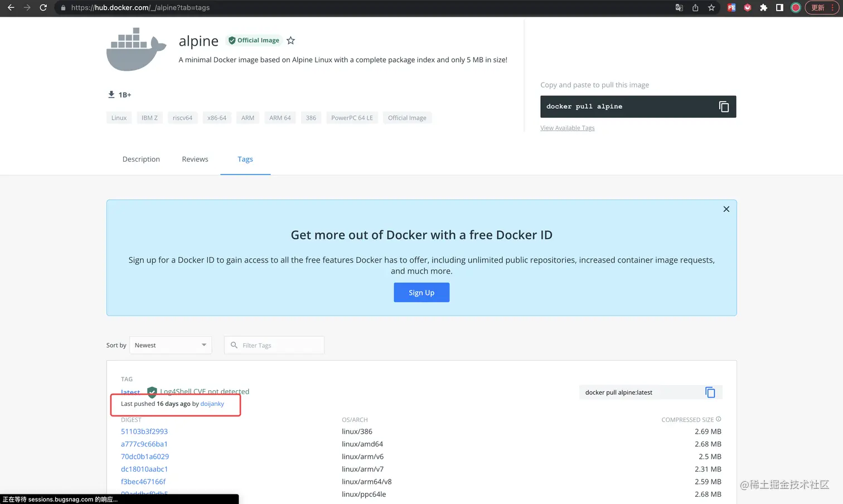Open the browser profile avatar
This screenshot has width=843, height=504.
796,8
